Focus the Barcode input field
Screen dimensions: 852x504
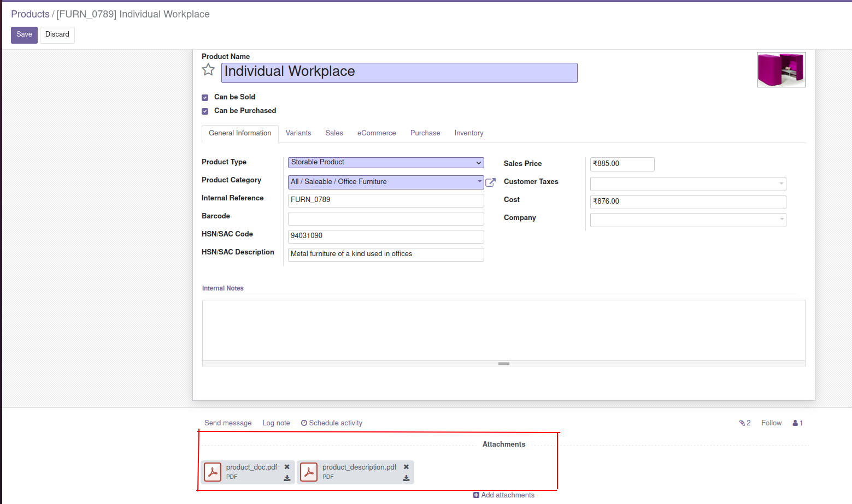(x=386, y=218)
